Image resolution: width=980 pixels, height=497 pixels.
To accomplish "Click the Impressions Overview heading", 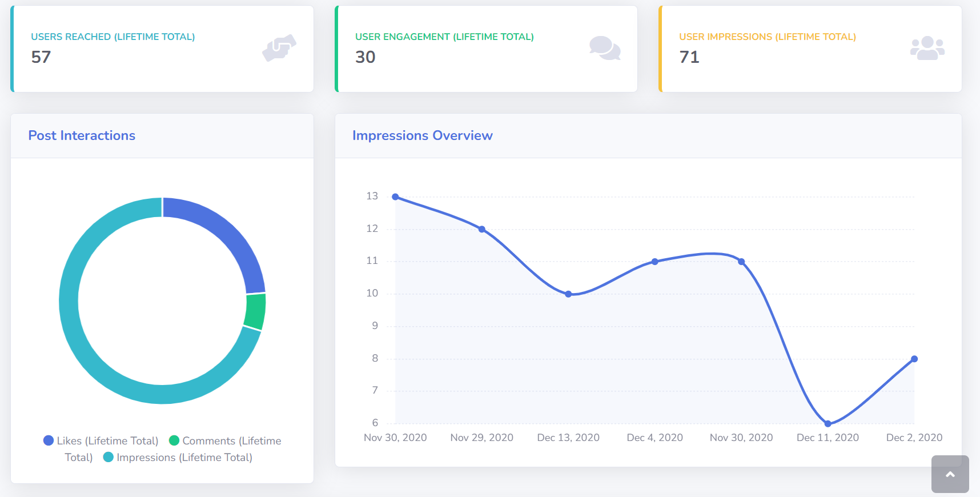I will (x=423, y=135).
